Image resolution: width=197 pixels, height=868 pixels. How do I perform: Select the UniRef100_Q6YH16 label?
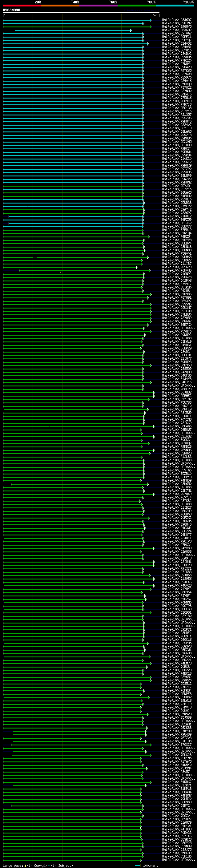(x=177, y=50)
